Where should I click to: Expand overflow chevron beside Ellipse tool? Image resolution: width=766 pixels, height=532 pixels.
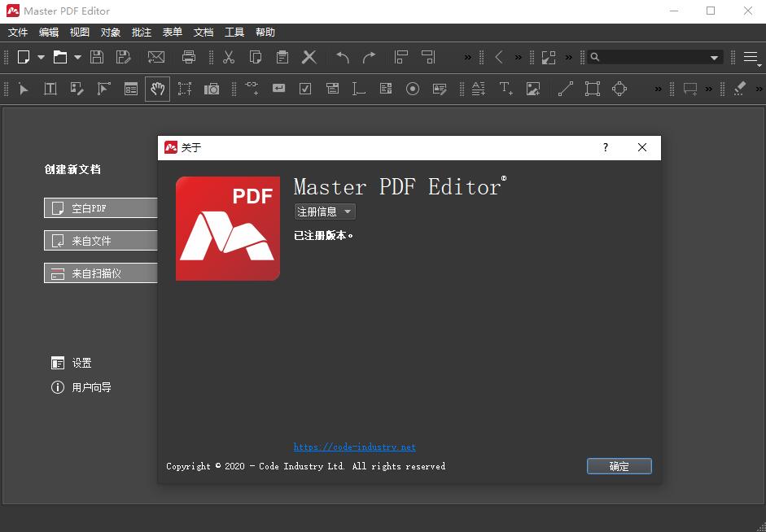[658, 89]
